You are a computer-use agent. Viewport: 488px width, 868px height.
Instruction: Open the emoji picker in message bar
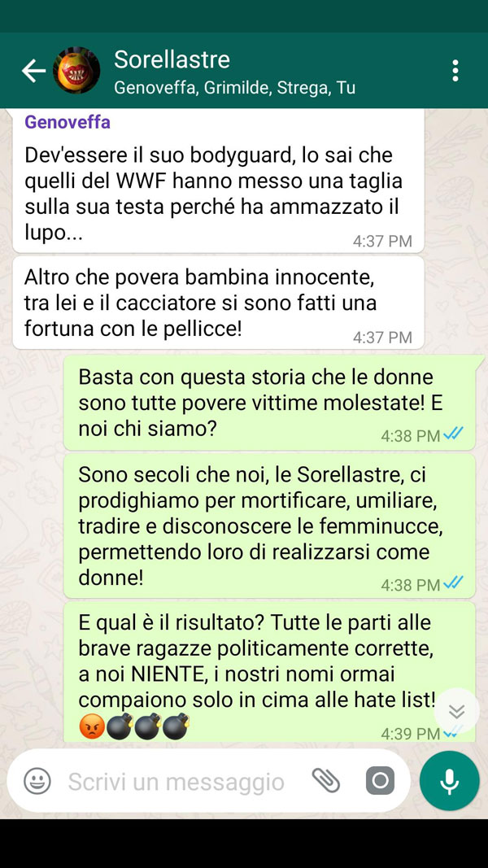point(37,781)
